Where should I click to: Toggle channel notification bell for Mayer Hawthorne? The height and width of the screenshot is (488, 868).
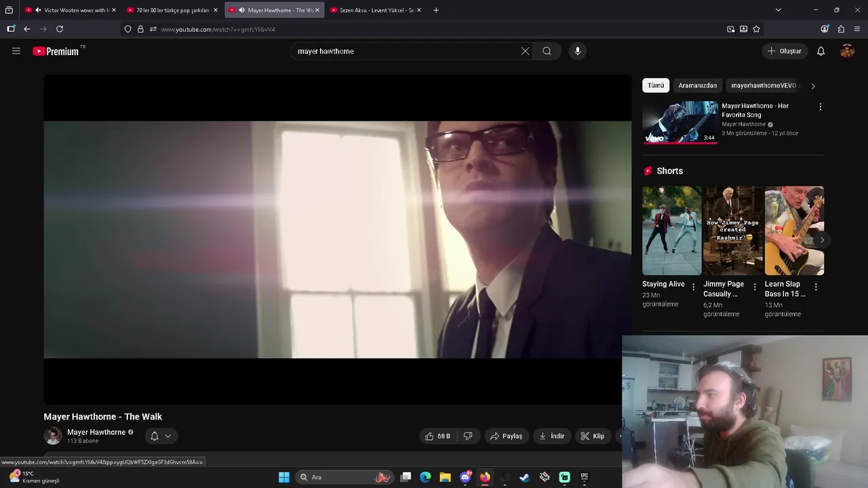pyautogui.click(x=155, y=436)
